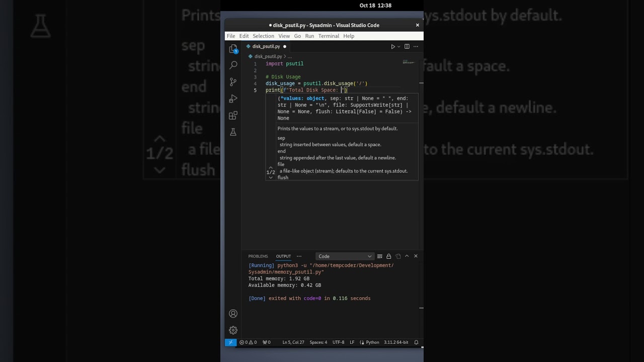
Task: Open notifications bell in status bar
Action: (x=416, y=342)
